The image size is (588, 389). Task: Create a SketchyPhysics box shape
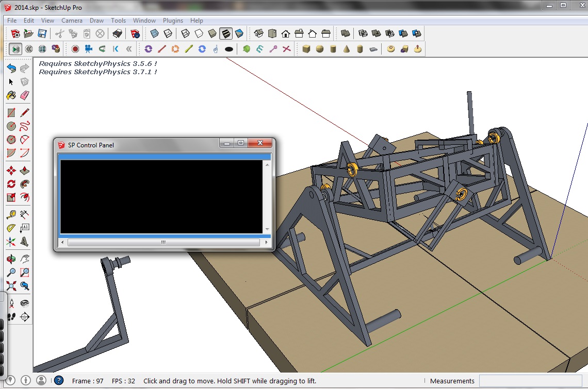click(306, 49)
